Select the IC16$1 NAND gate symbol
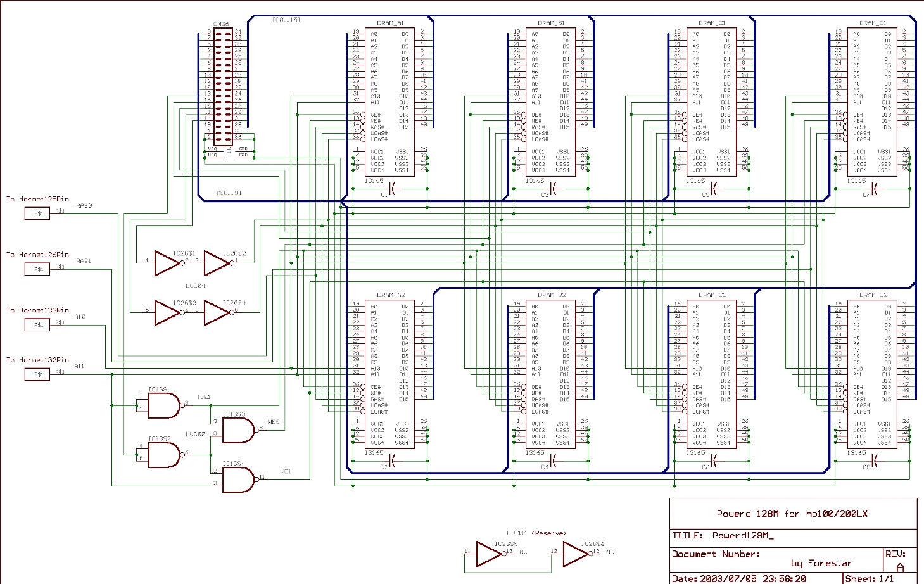Viewport: 924px width, 584px height. 163,405
